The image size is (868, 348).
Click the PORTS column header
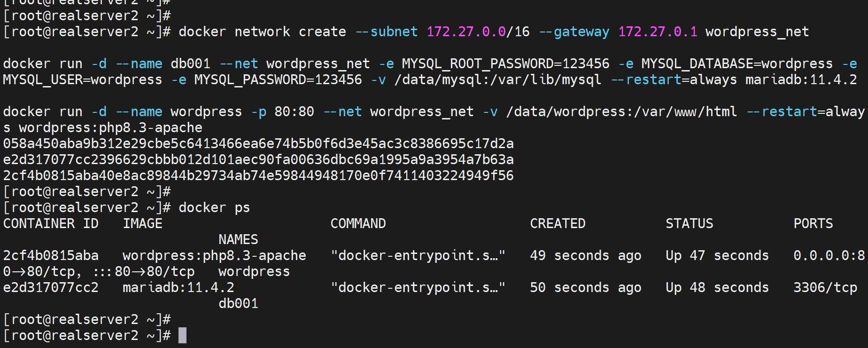[813, 223]
